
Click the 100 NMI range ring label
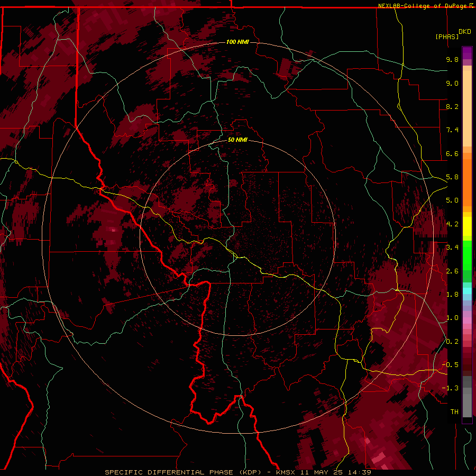pos(237,42)
